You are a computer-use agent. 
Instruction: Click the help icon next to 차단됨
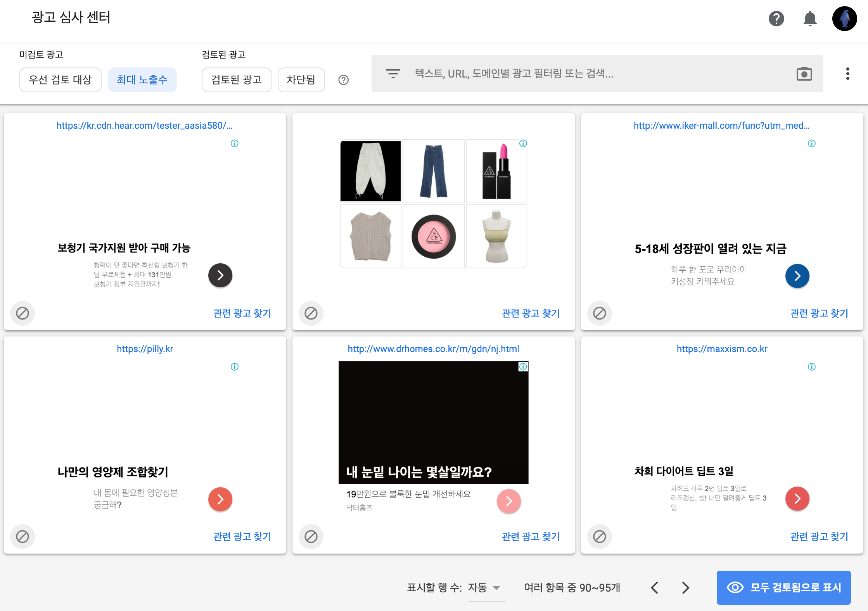[343, 80]
